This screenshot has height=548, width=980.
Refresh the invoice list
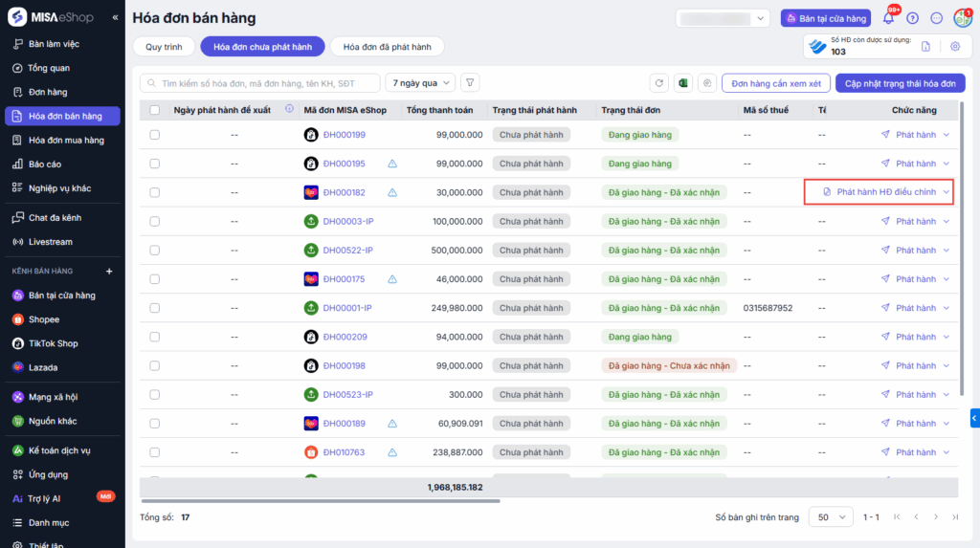[x=658, y=83]
